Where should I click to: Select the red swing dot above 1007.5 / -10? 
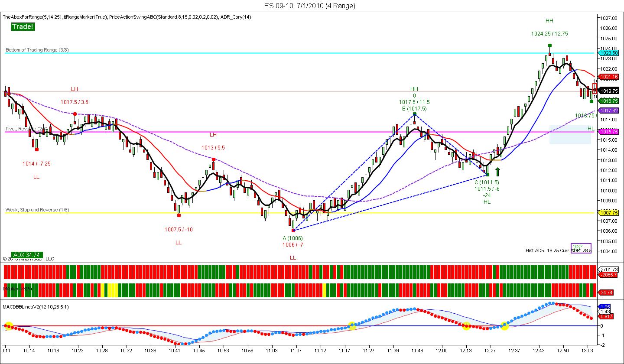click(179, 215)
